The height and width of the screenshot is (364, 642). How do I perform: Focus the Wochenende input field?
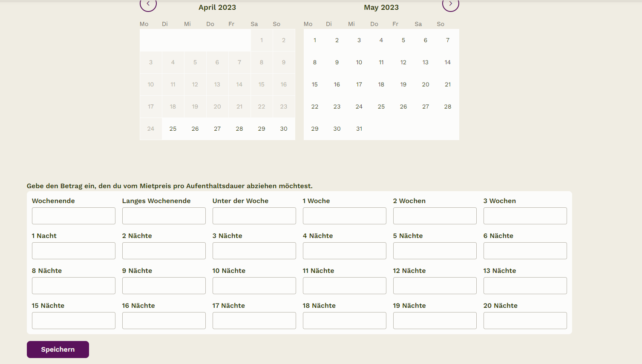tap(74, 216)
